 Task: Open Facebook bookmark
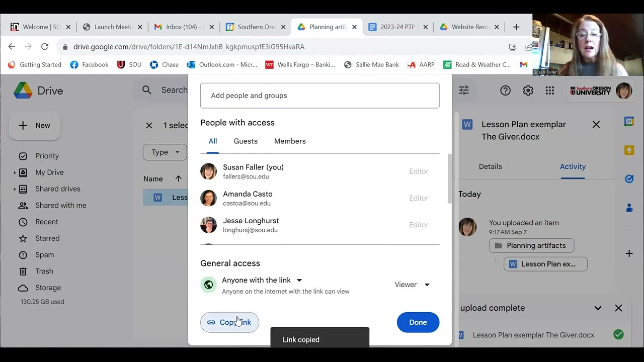coord(89,64)
